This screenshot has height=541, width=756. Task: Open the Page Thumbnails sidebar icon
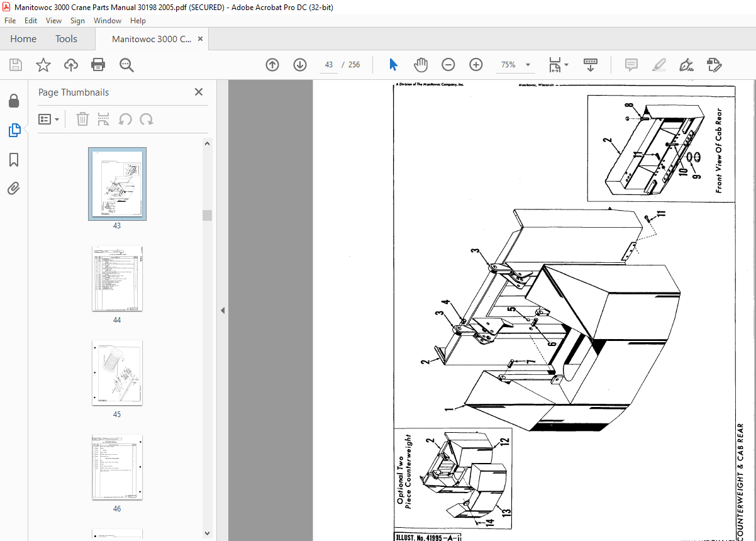click(x=14, y=130)
